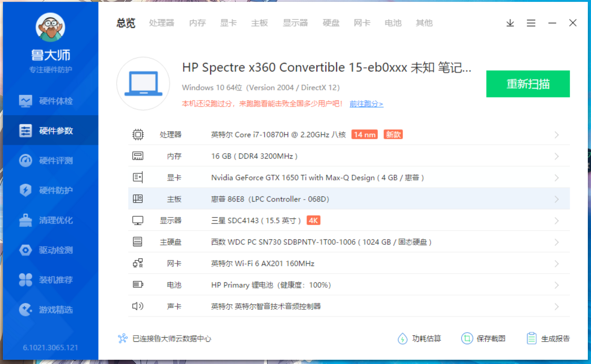The image size is (591, 364).
Task: Click the Core i7-10870H processor text
Action: (x=279, y=135)
